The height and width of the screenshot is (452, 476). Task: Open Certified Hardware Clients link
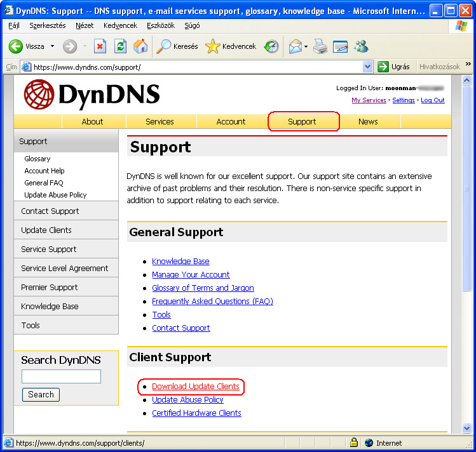point(196,413)
